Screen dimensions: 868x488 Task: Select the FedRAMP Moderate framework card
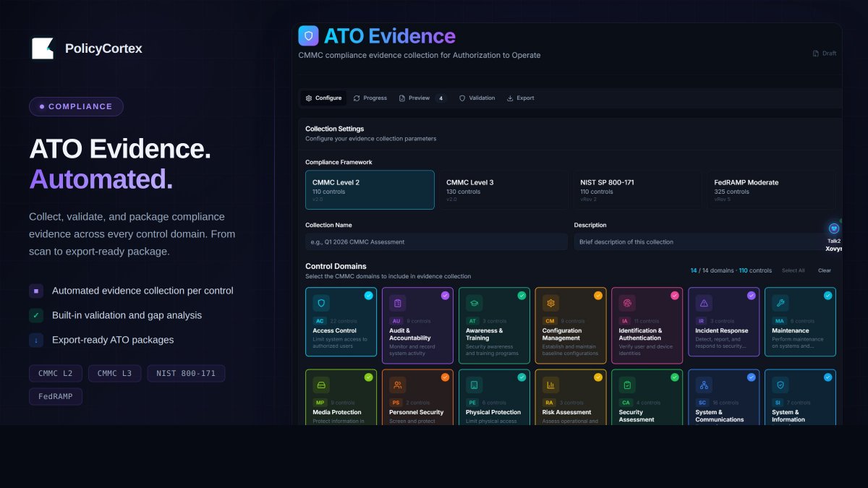pyautogui.click(x=771, y=190)
